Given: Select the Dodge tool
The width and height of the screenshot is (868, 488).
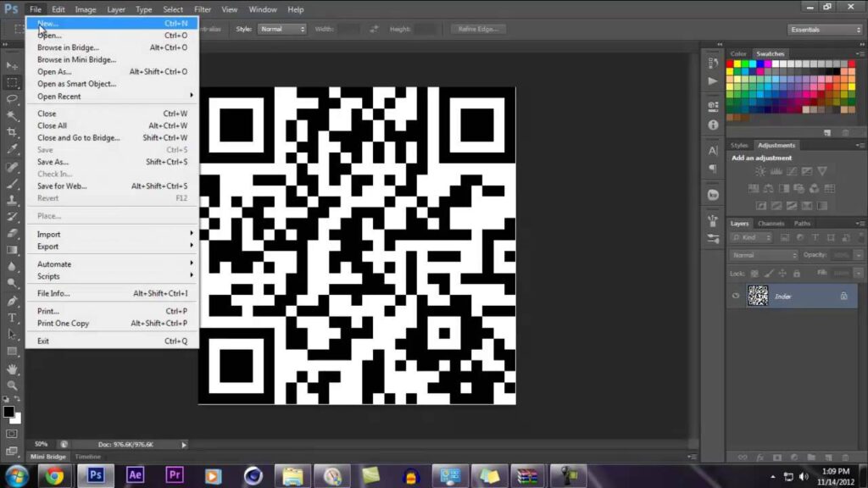Looking at the screenshot, I should [12, 283].
